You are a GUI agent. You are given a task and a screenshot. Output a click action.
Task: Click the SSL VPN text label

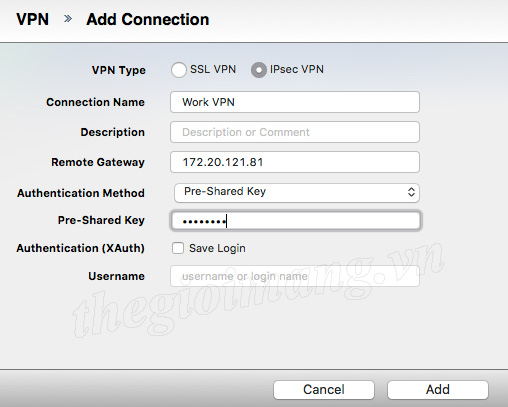[213, 69]
